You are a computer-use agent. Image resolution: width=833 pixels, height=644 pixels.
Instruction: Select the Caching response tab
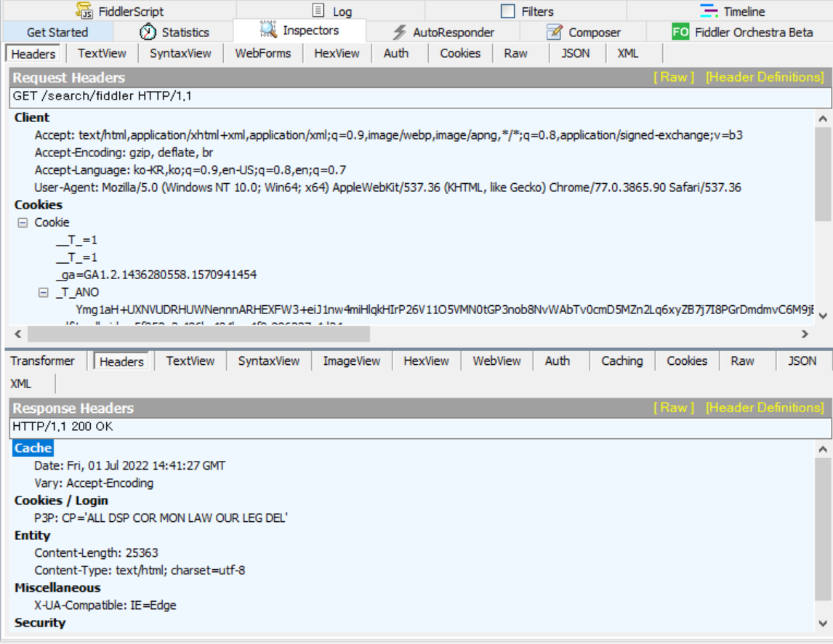(x=622, y=361)
